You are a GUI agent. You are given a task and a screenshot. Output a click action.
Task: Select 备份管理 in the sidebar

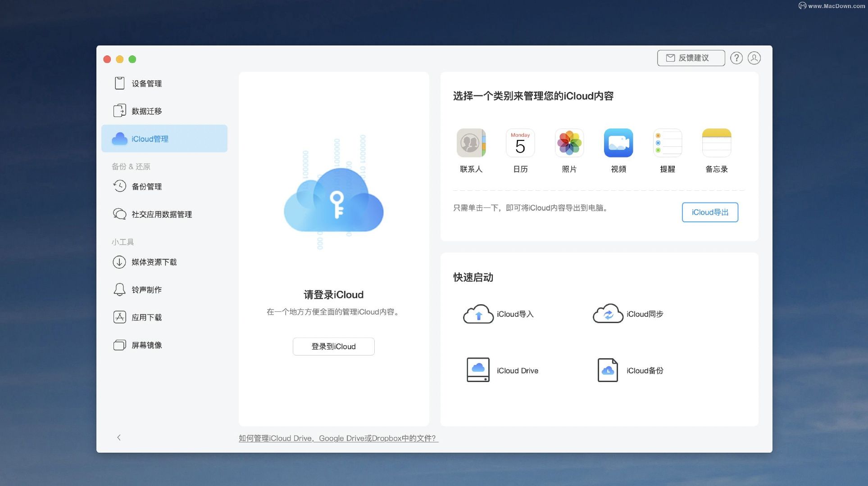tap(164, 186)
